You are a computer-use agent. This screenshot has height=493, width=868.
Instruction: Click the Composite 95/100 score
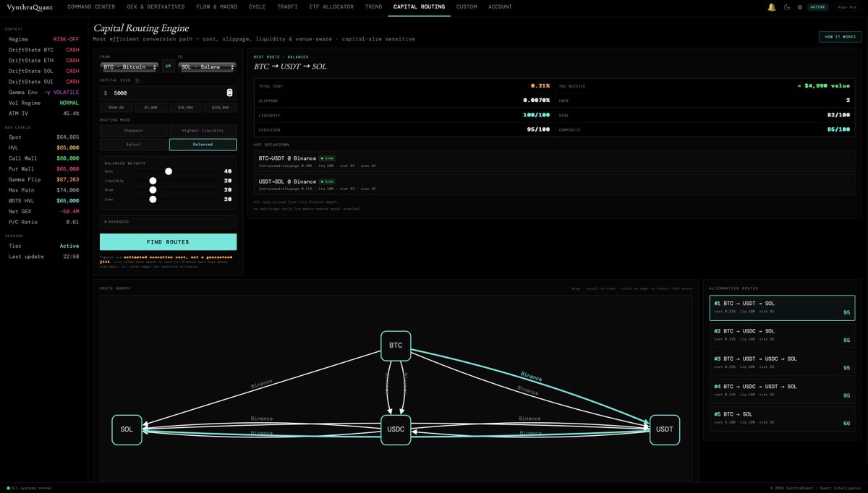tap(838, 129)
